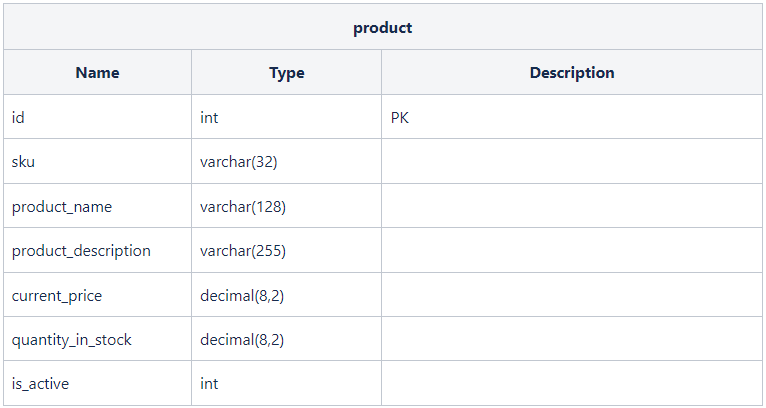
Task: Click the varchar(255) type cell
Action: 286,251
